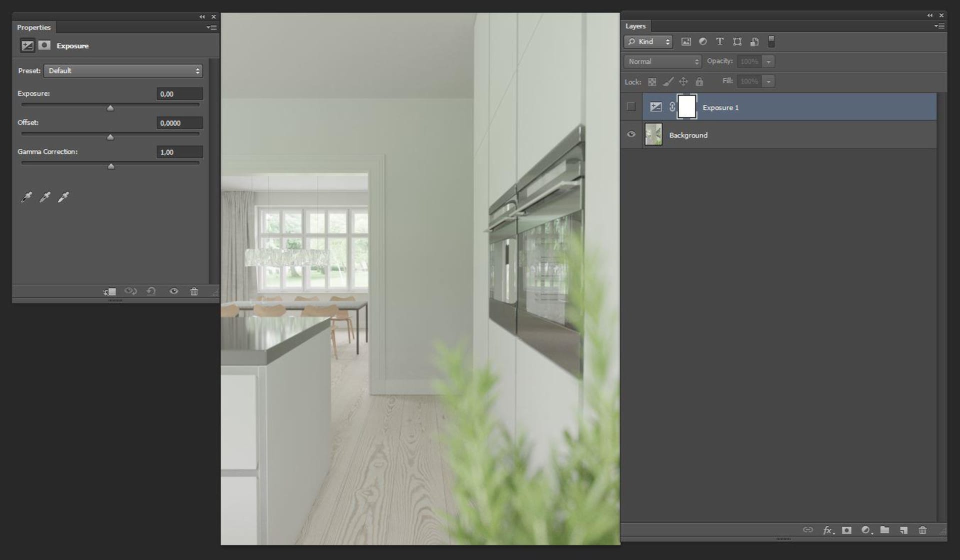Add a layer mask
960x560 pixels.
[x=846, y=530]
